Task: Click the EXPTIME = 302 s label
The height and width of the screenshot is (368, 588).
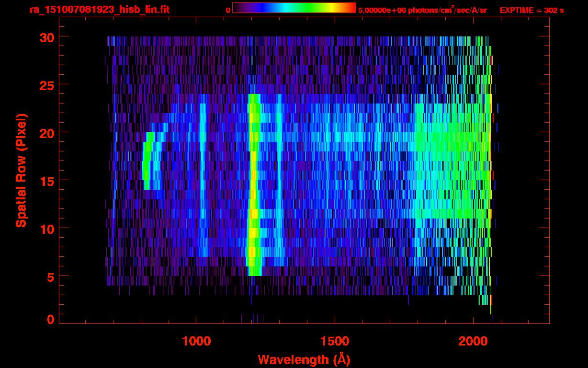Action: (x=531, y=10)
